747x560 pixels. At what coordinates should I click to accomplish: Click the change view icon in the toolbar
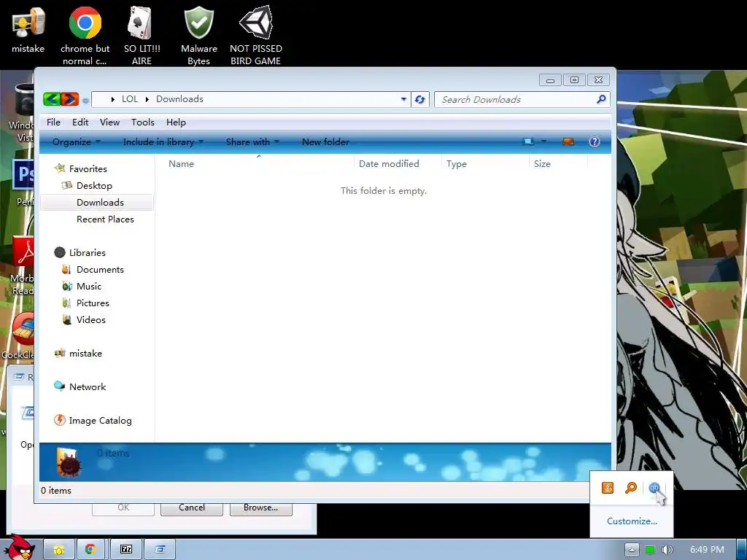click(528, 141)
